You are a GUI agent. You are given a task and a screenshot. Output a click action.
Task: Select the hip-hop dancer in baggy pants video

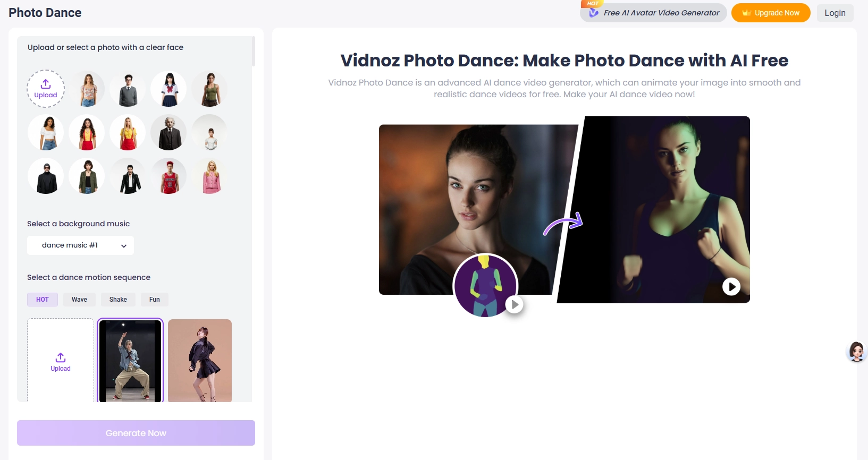130,361
